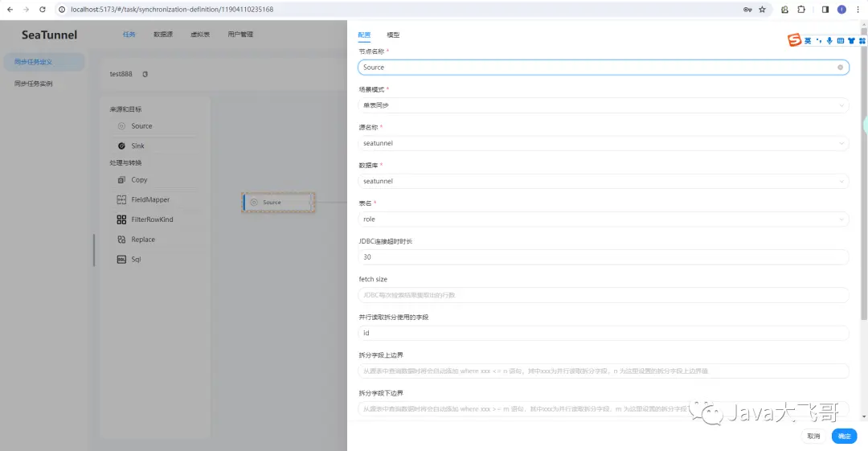Click the FilterRowKind transform icon
Screen dimensions: 868x451
pos(122,219)
